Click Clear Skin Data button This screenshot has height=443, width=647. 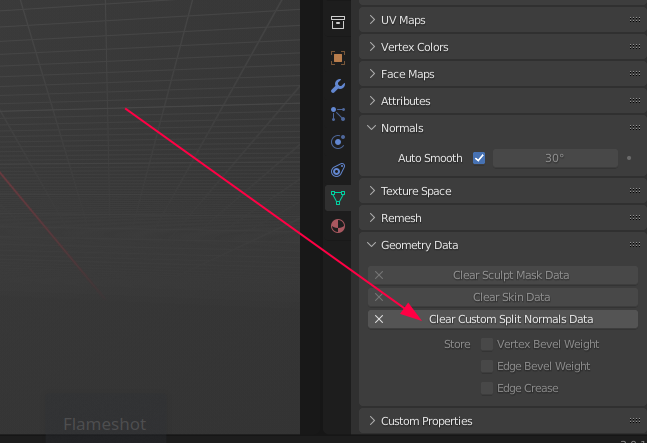(503, 297)
